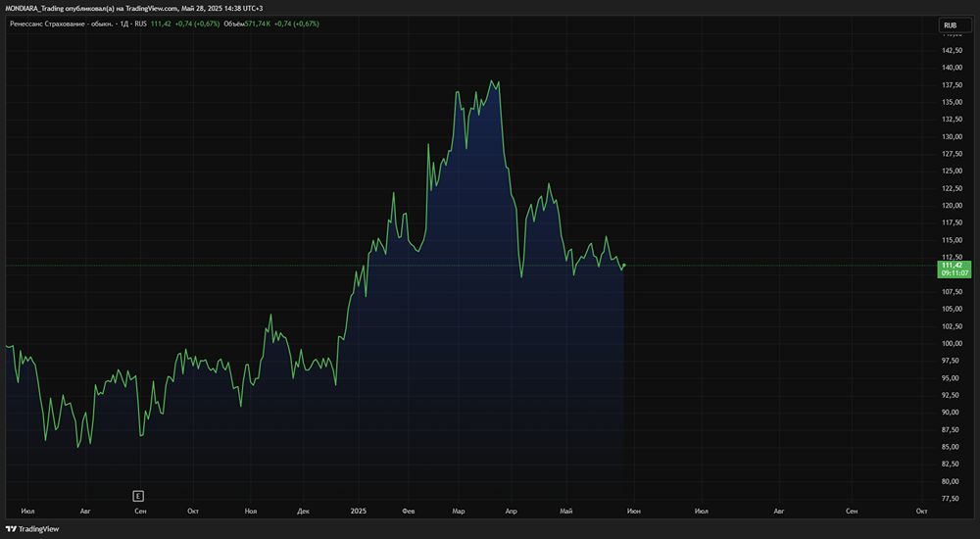Click the 137,50 price level on the price axis
The image size is (980, 539).
pos(952,85)
